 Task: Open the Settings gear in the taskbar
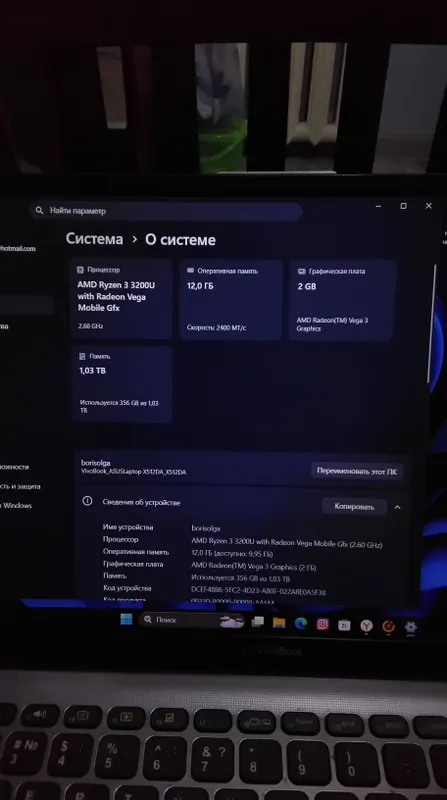click(x=411, y=627)
